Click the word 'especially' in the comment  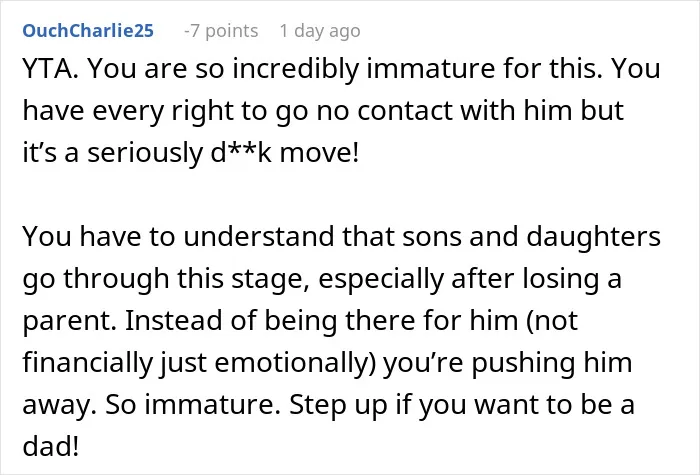tap(381, 279)
